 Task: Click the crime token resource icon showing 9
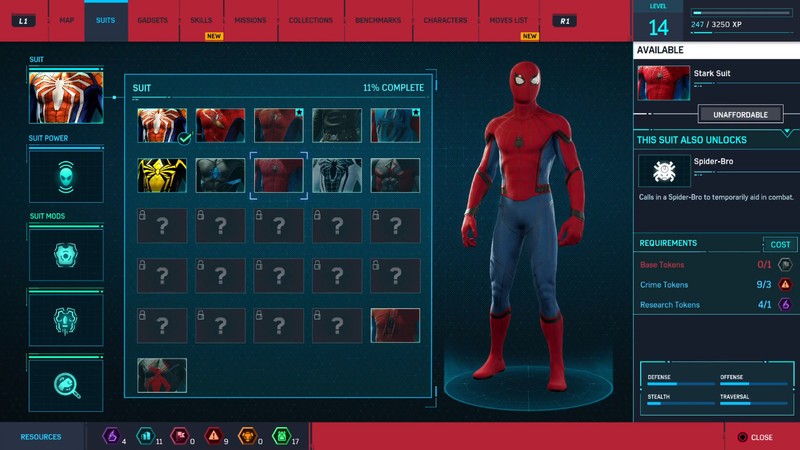213,436
